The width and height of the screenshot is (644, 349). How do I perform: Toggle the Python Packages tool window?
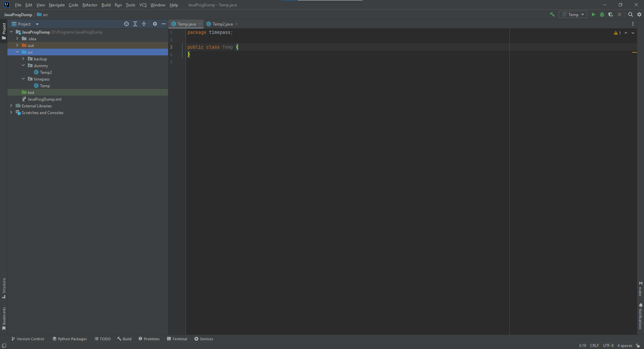coord(69,339)
